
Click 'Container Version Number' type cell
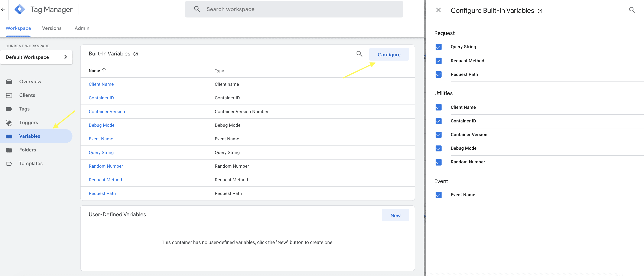pos(241,112)
